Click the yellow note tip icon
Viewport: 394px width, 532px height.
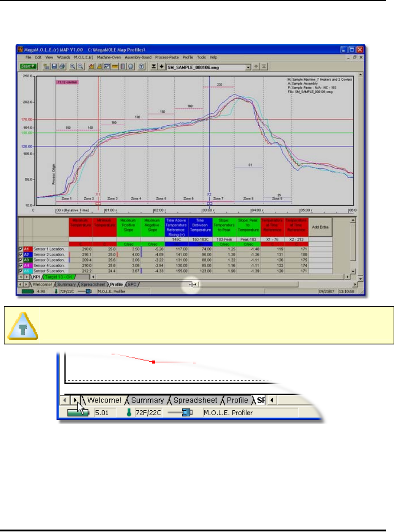tap(23, 326)
